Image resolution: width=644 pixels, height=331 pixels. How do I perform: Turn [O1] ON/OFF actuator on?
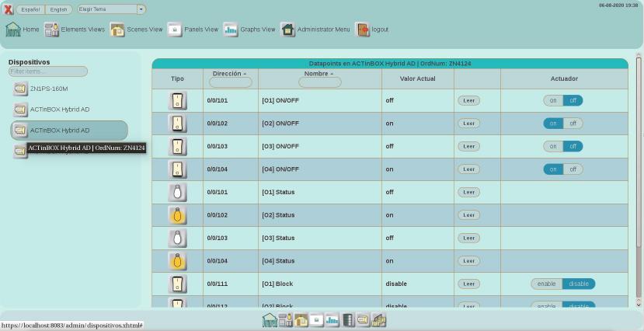[x=553, y=100]
